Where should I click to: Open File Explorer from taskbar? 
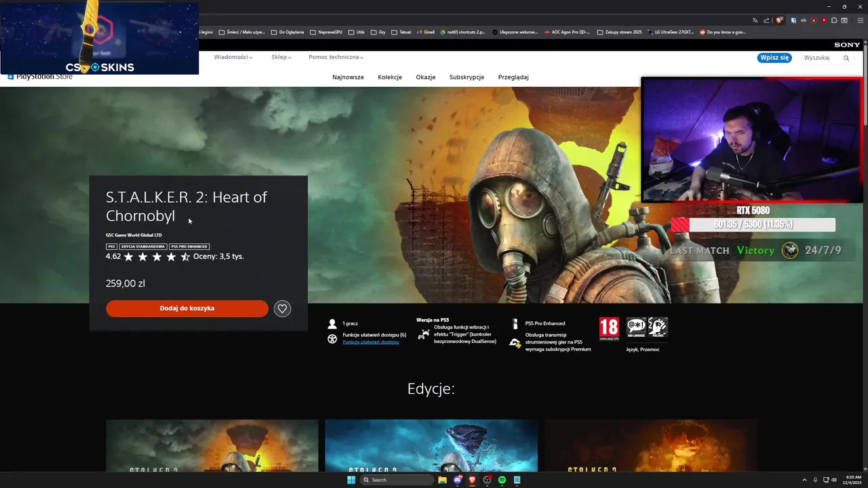pyautogui.click(x=442, y=480)
